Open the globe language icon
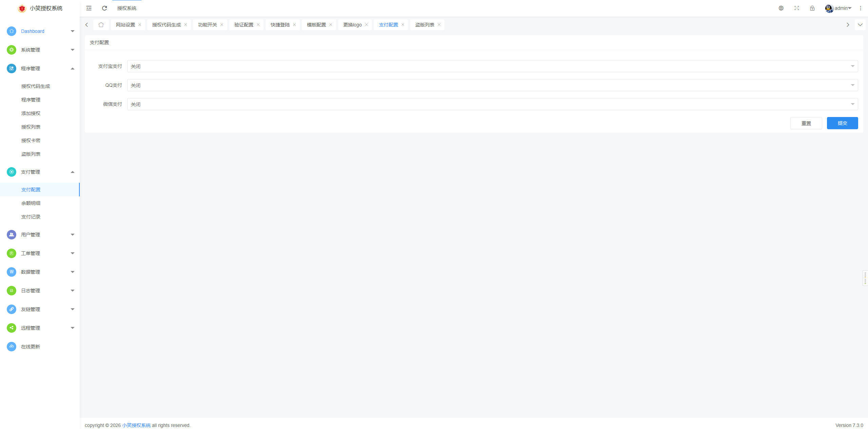Image resolution: width=868 pixels, height=429 pixels. point(781,8)
